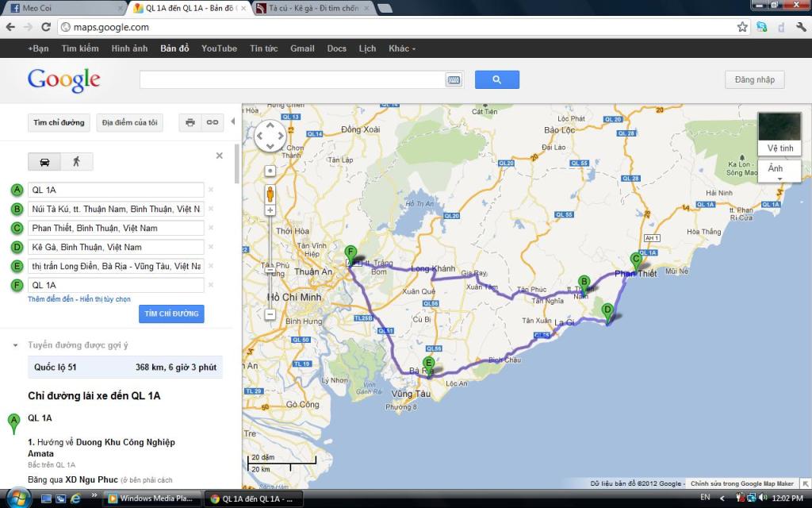Collapse Tuyến đường được gợi ý section
This screenshot has width=812, height=508.
16,345
